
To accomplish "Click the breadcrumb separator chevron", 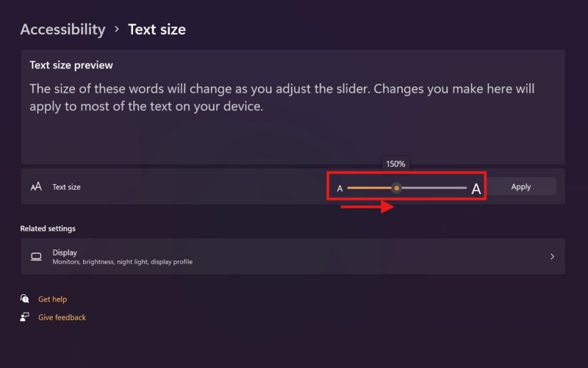I will coord(117,30).
